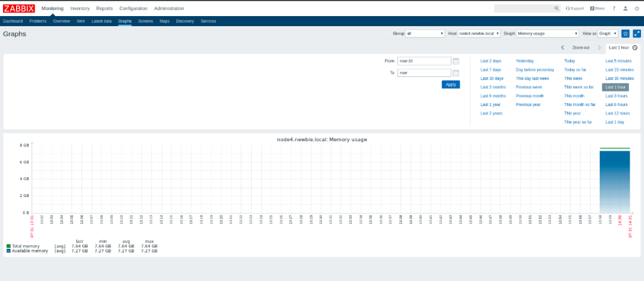Open the help question mark icon
644x281 pixels.
(x=614, y=8)
